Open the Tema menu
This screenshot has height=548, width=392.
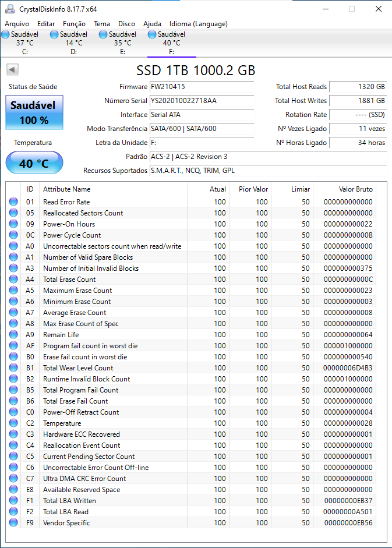click(x=102, y=24)
